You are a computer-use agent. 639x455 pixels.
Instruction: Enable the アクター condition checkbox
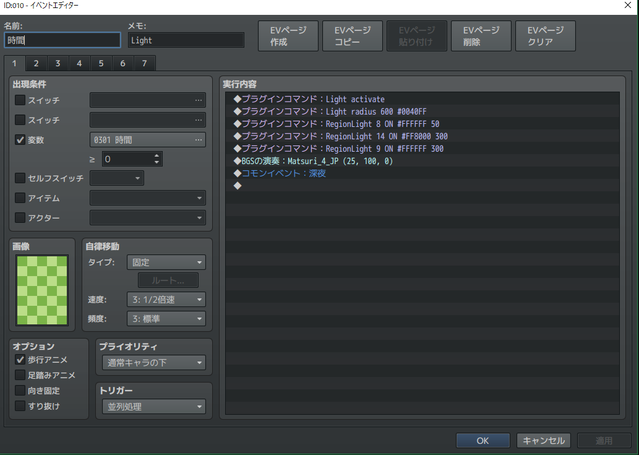tap(20, 218)
